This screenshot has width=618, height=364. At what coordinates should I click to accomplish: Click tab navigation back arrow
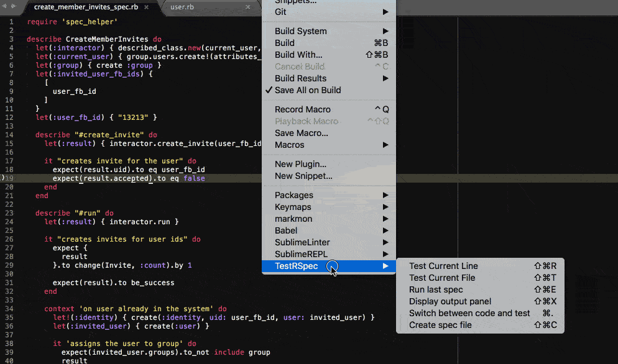5,6
